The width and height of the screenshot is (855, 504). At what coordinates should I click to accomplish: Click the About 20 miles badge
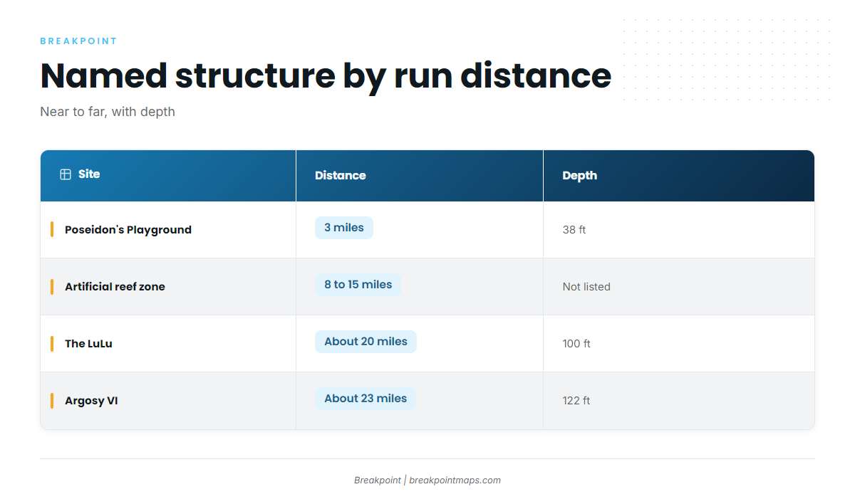pyautogui.click(x=366, y=342)
